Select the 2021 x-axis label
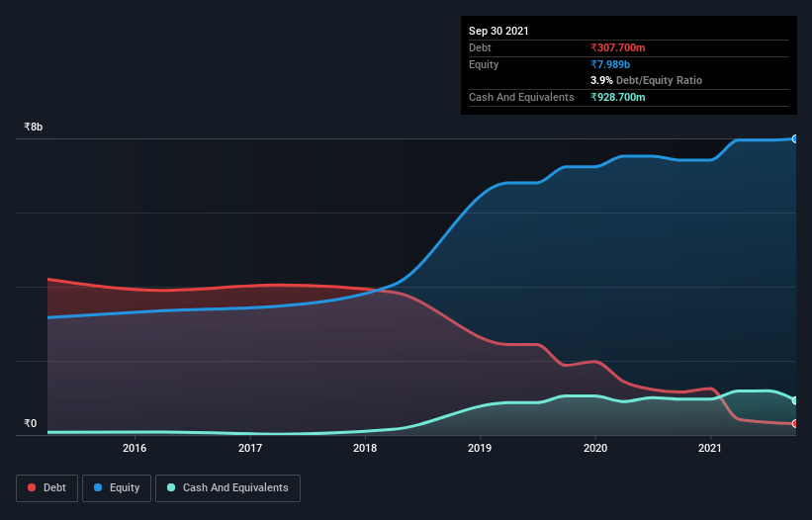The image size is (812, 520). click(710, 448)
